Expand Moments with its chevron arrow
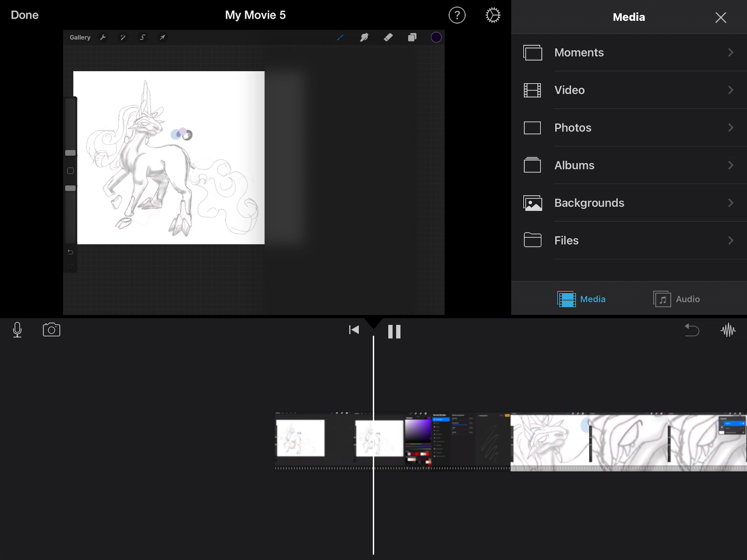747x560 pixels. pos(731,52)
